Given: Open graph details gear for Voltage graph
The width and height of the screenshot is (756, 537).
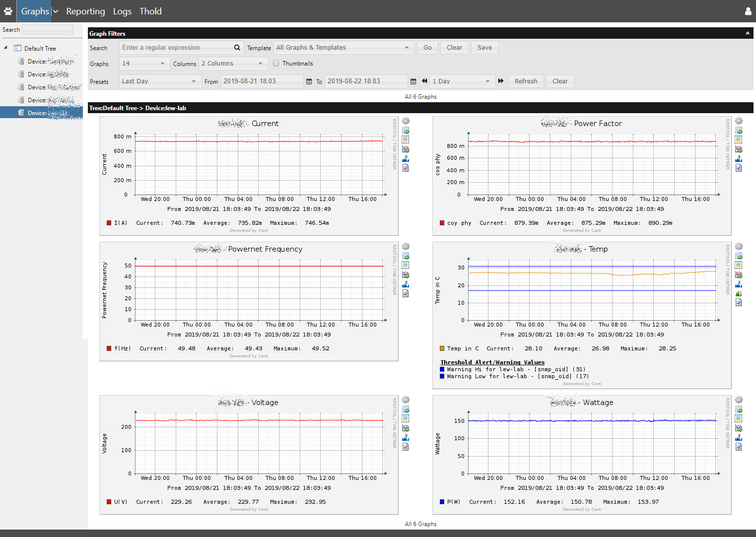Looking at the screenshot, I should tap(406, 400).
